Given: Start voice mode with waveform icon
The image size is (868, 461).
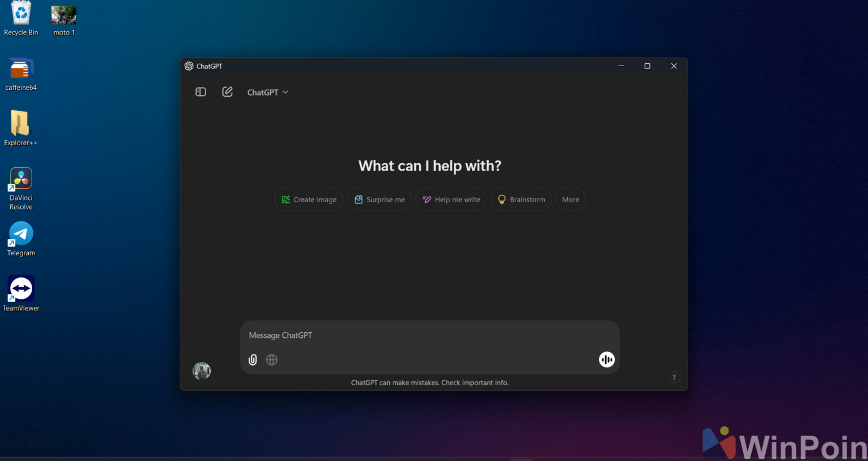Looking at the screenshot, I should tap(607, 360).
